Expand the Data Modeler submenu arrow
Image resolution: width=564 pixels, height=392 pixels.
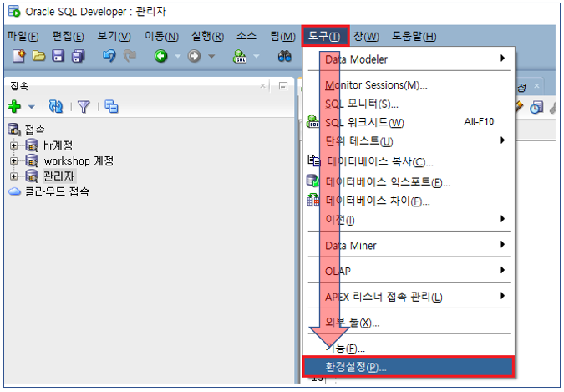502,59
